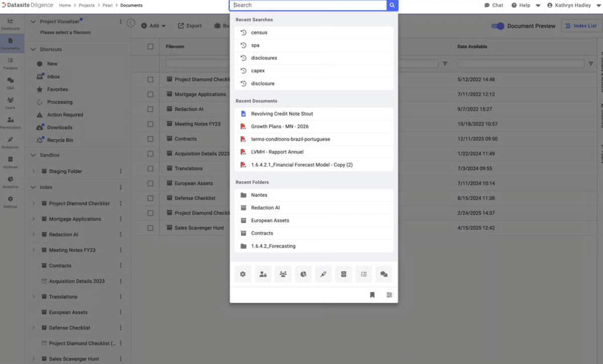This screenshot has height=364, width=603.
Task: Toggle the Document Preview switch
Action: click(497, 26)
